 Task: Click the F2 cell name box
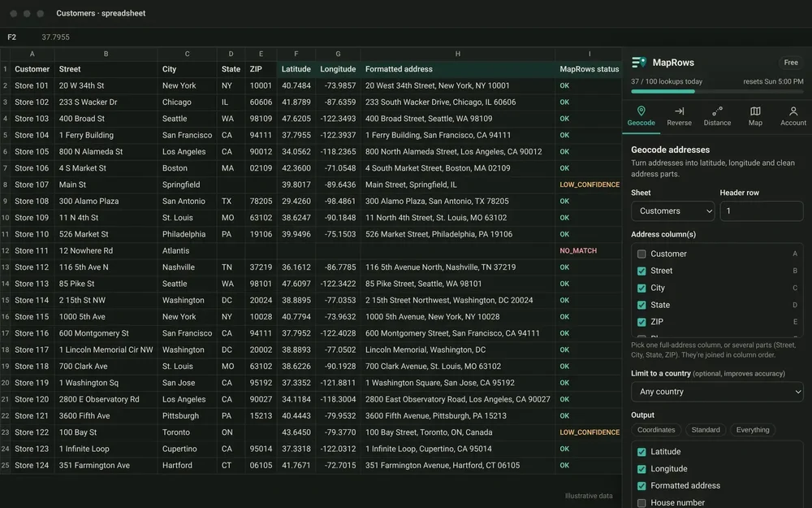(x=12, y=37)
